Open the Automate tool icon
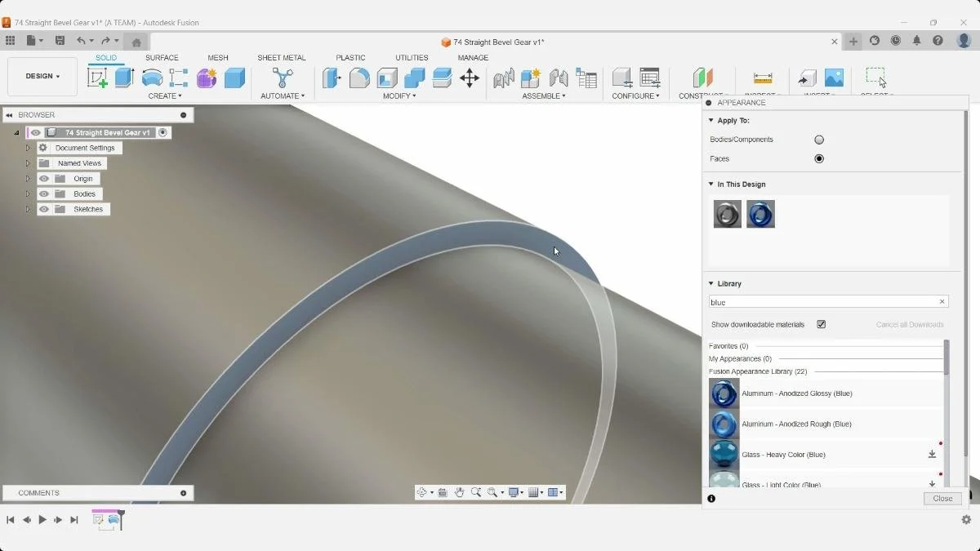Image resolution: width=980 pixels, height=551 pixels. [x=283, y=78]
